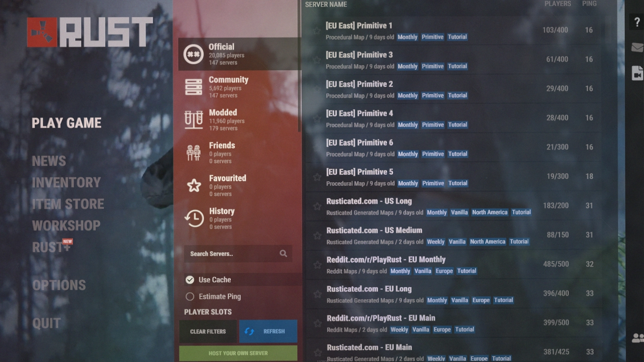Click the Rust logo icon
This screenshot has width=644, height=362.
pos(42,32)
